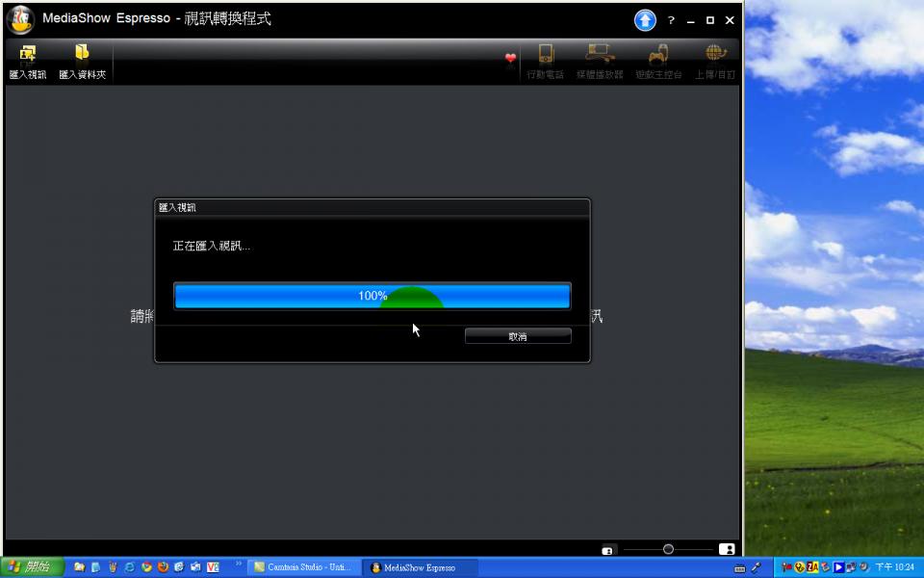Viewport: 924px width, 578px height.
Task: Open the Windows Start (開始) button
Action: click(x=32, y=567)
